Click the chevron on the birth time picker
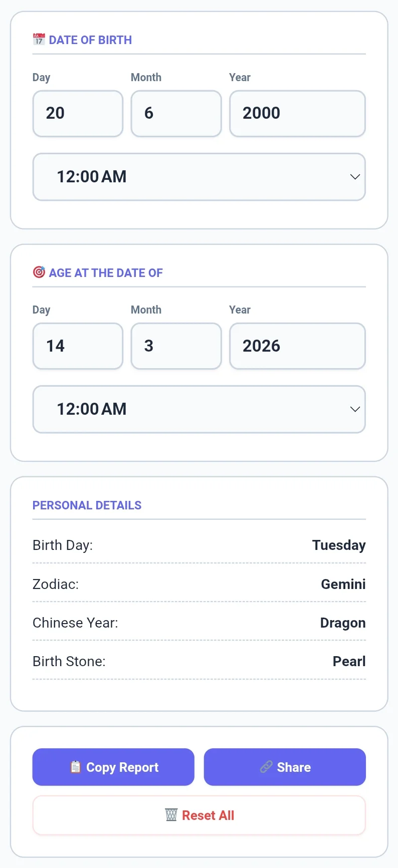 [x=355, y=177]
